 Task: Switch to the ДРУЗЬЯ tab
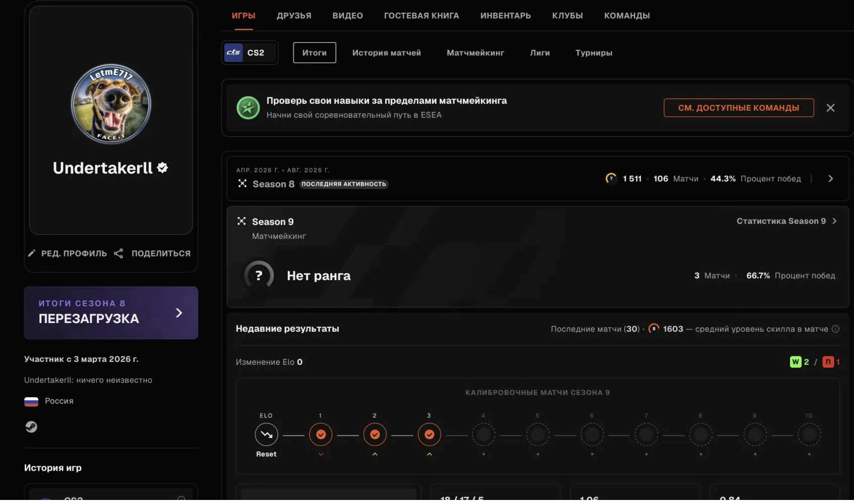pyautogui.click(x=294, y=16)
